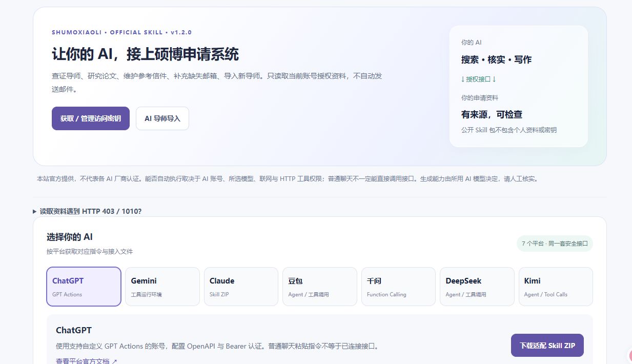632x364 pixels.
Task: Click the 7 个平台 · 同一套安全接口 badge
Action: (x=555, y=244)
